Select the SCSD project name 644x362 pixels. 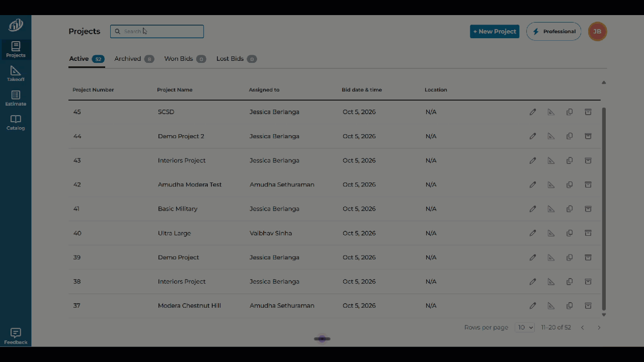pos(166,112)
